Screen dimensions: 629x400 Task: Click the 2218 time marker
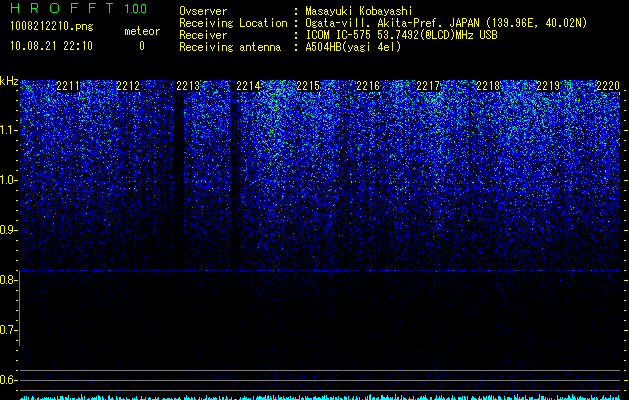point(489,86)
